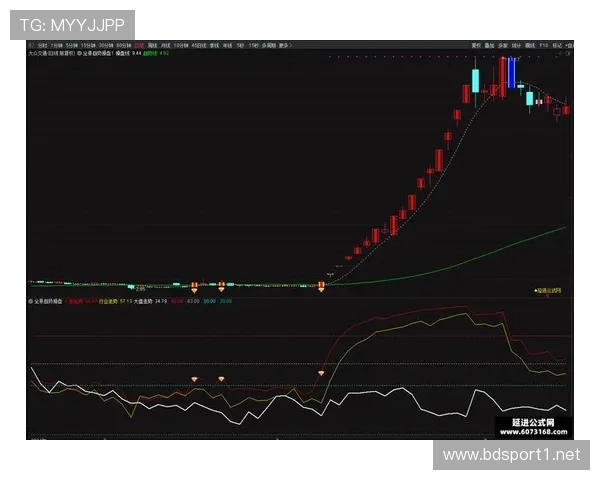Open the F10 company info button
The height and width of the screenshot is (480, 600).
543,45
